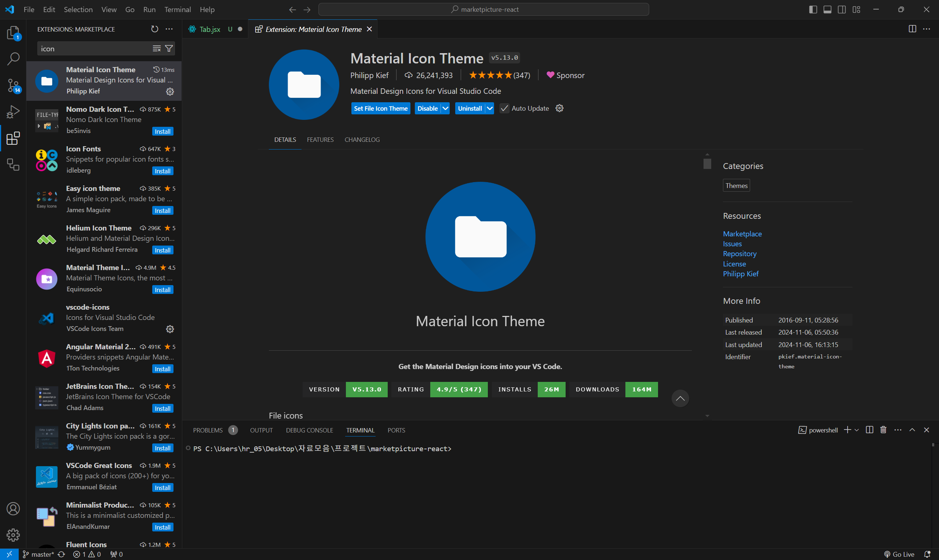The width and height of the screenshot is (939, 560).
Task: Expand the Disable button dropdown arrow
Action: (x=446, y=108)
